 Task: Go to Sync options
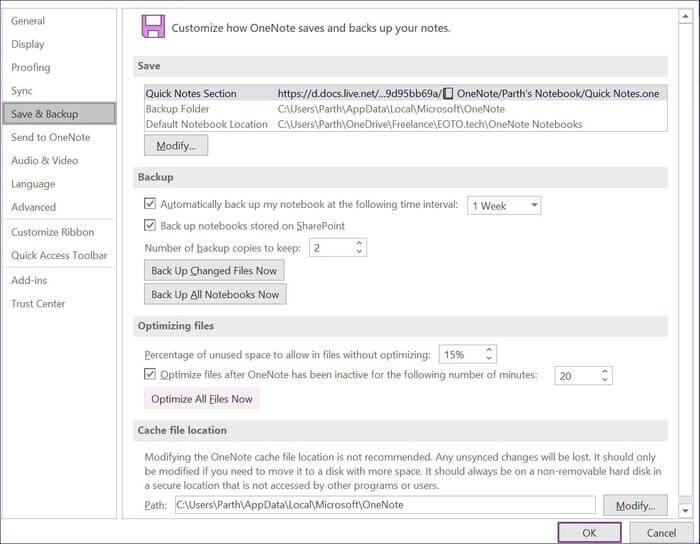tap(21, 91)
